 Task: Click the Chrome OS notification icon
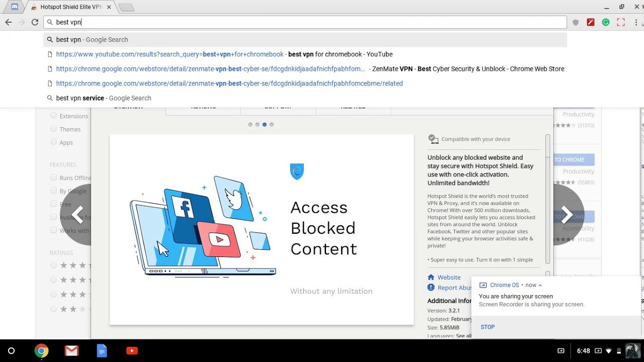click(x=483, y=285)
